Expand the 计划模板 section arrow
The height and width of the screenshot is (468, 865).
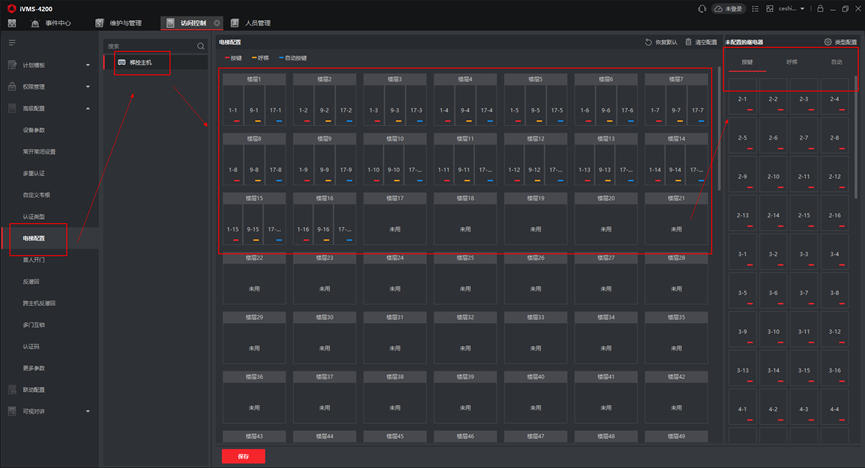click(x=88, y=65)
